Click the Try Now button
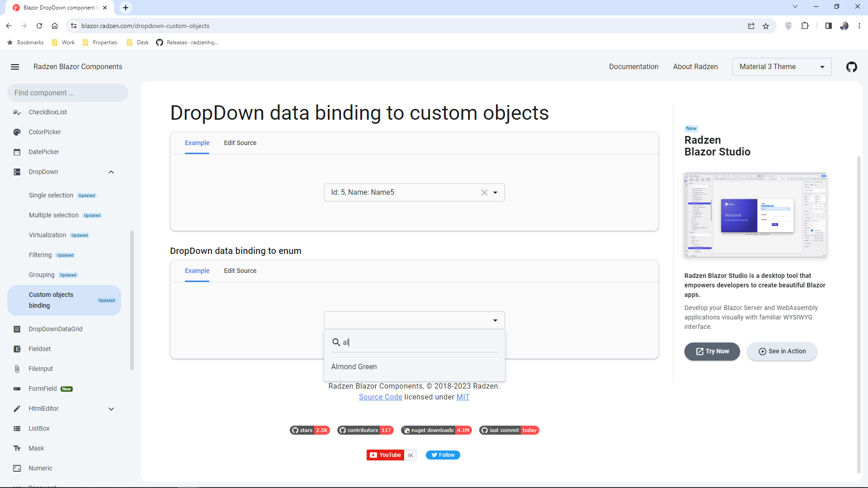This screenshot has height=488, width=868. coord(712,351)
